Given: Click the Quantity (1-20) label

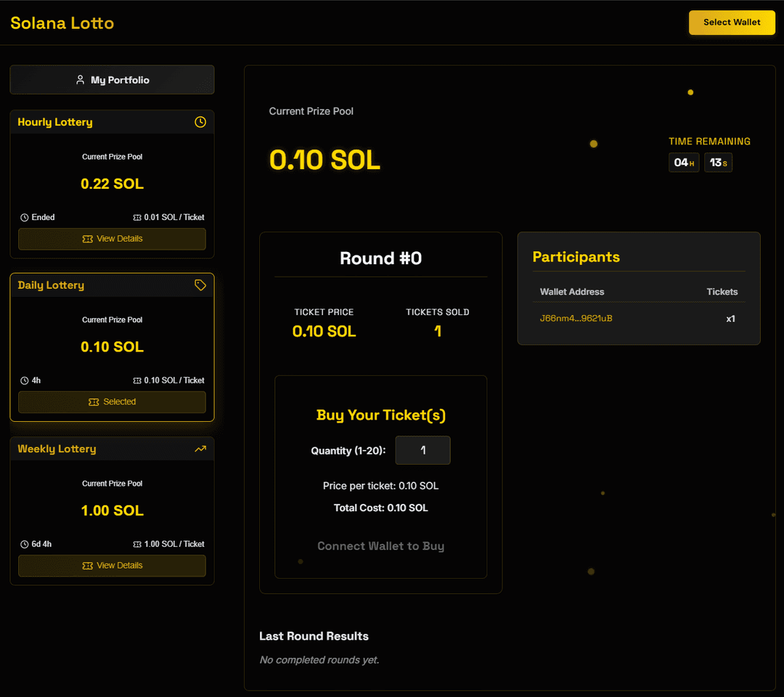Looking at the screenshot, I should [348, 451].
